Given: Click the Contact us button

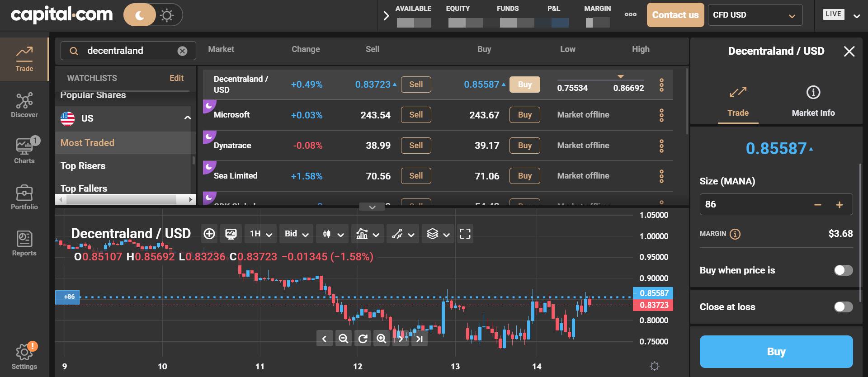Looking at the screenshot, I should [675, 15].
